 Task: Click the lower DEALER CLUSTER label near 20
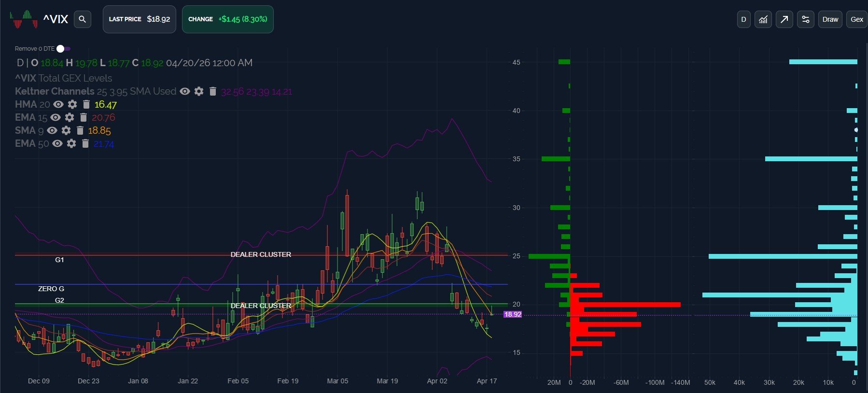coord(261,306)
